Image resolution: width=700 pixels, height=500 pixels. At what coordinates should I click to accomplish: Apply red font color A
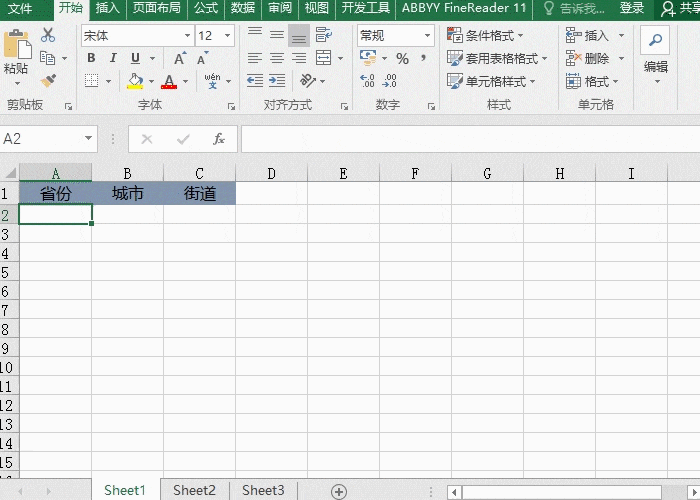click(x=169, y=81)
